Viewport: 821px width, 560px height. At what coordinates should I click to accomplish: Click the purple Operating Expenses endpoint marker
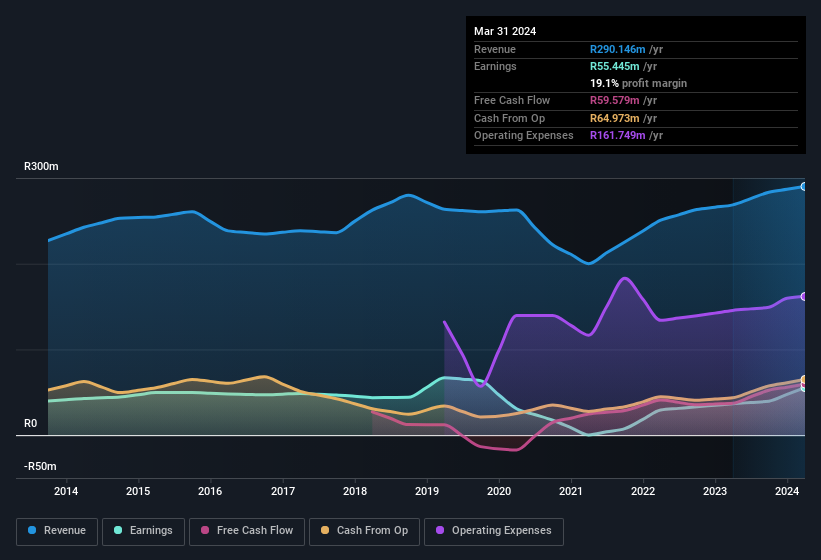803,297
